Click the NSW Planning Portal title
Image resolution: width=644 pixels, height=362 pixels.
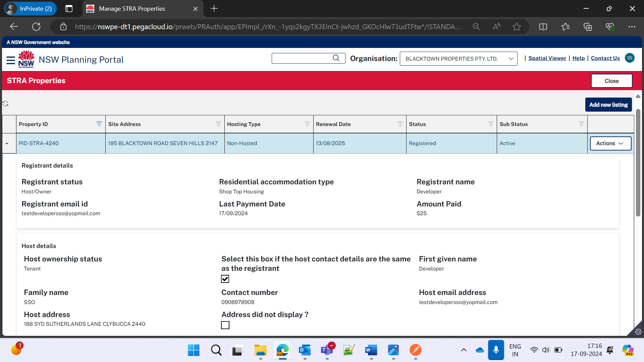click(81, 60)
